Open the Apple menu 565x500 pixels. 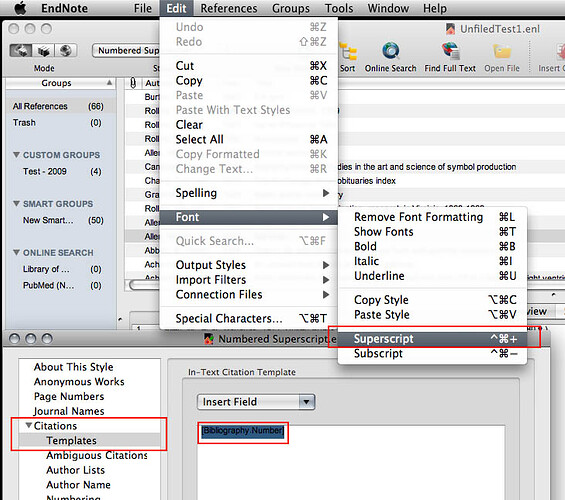21,8
